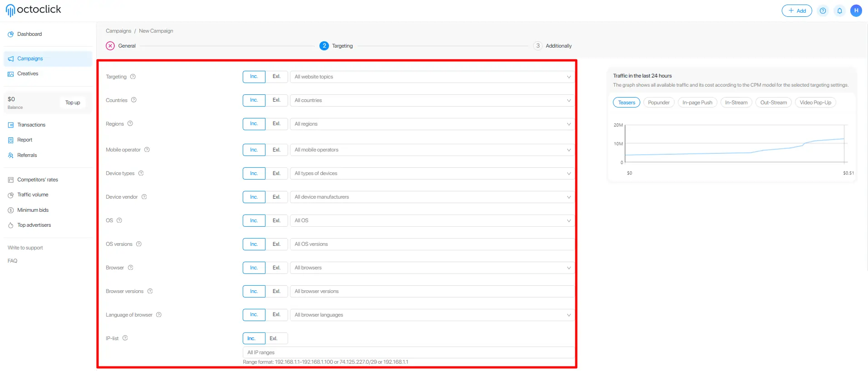Select Exl. for Targeting row
868x371 pixels.
click(276, 77)
